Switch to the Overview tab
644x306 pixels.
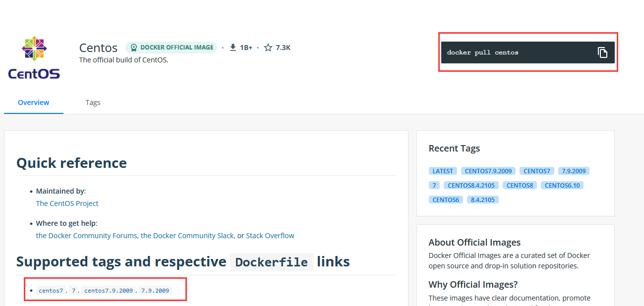[34, 102]
